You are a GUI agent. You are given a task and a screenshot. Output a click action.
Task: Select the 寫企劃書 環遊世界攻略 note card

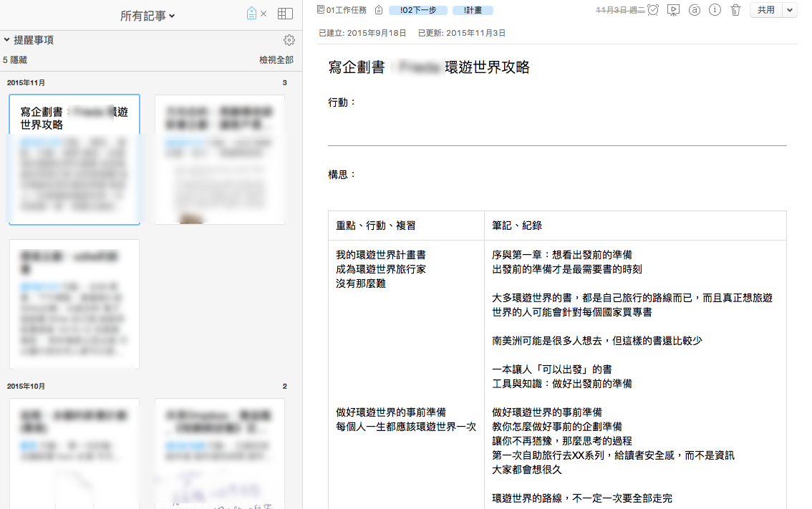pos(74,160)
